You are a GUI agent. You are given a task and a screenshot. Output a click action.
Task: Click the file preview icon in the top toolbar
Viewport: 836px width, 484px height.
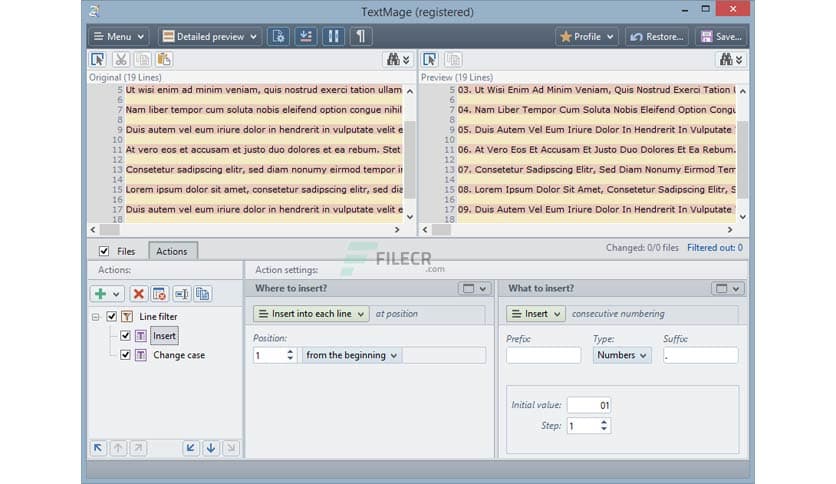pos(278,37)
